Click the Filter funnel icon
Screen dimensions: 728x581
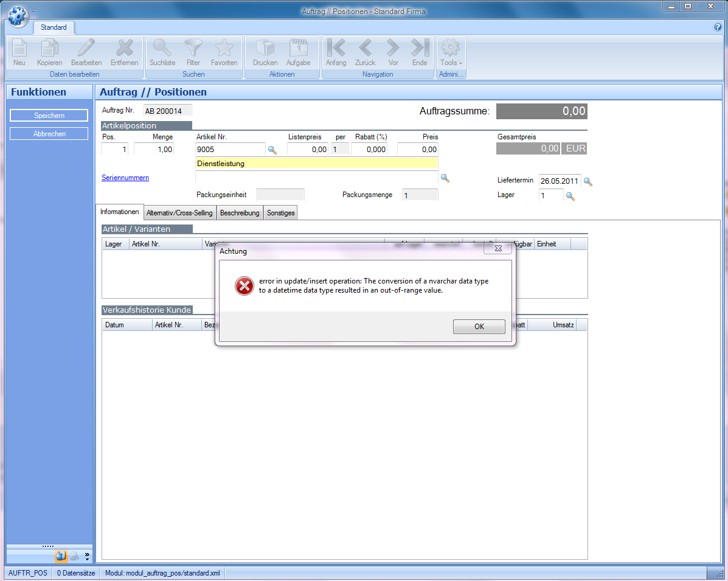193,49
